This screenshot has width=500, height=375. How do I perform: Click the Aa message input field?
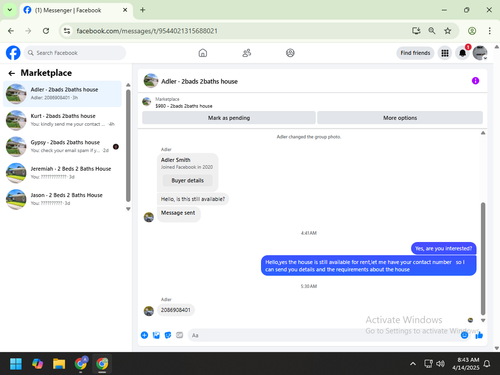tap(322, 335)
